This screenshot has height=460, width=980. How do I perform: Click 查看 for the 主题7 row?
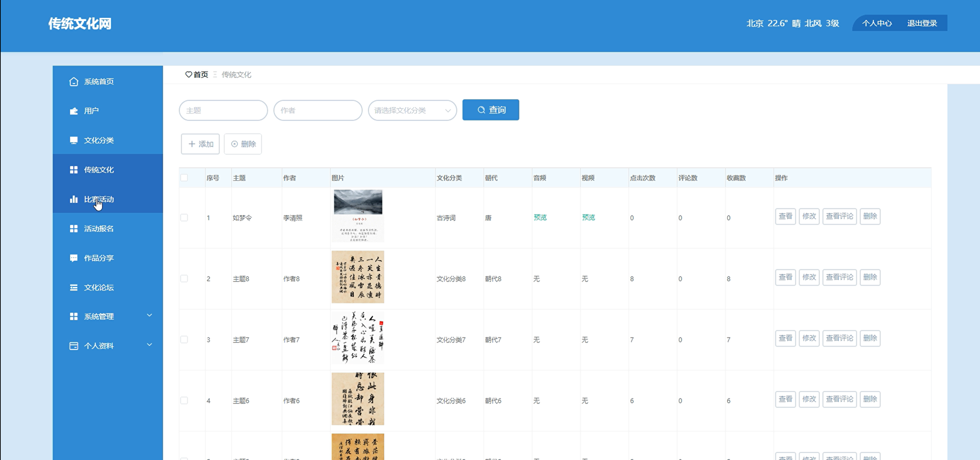tap(786, 338)
